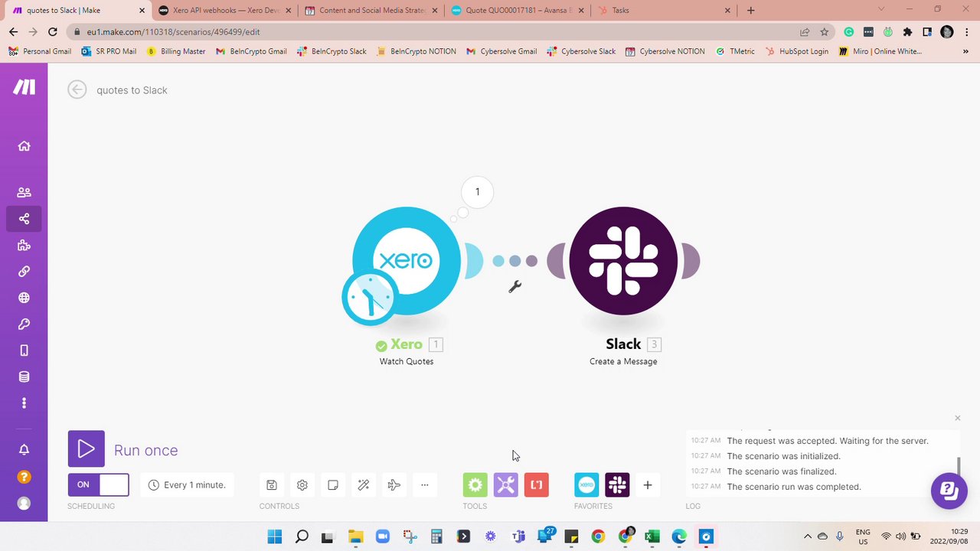Select the Slack favorite app icon
The height and width of the screenshot is (551, 980).
point(617,484)
